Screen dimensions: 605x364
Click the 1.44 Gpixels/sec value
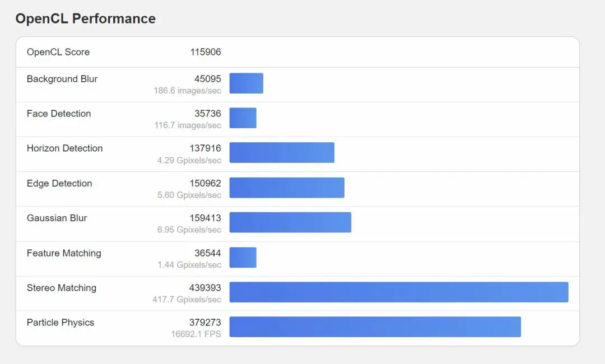pyautogui.click(x=189, y=265)
